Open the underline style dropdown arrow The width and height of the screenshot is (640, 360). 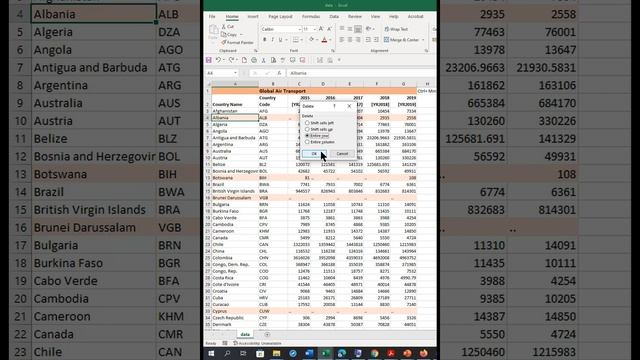point(286,40)
